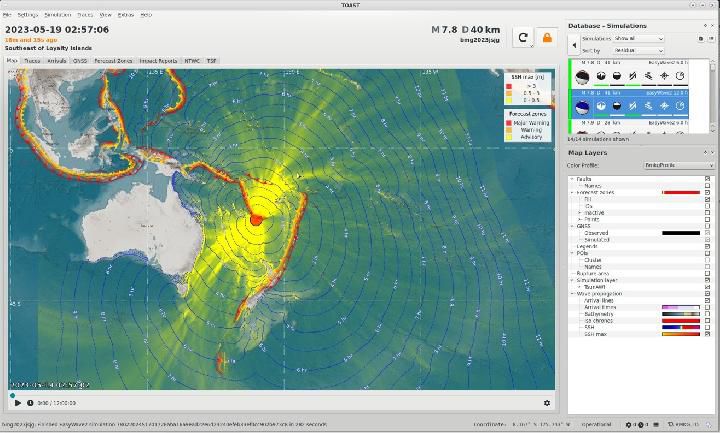720x433 pixels.
Task: Click the clock icon in first simulation row
Action: [x=680, y=75]
